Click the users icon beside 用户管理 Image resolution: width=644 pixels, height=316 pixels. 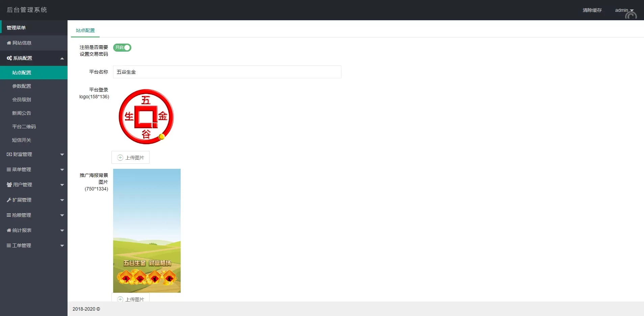pyautogui.click(x=9, y=185)
